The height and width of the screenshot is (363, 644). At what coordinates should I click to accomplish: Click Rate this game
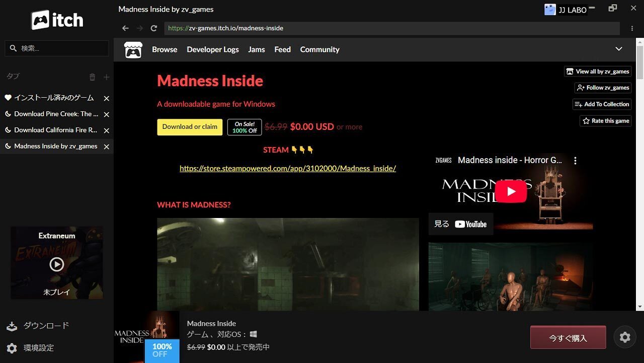[606, 121]
